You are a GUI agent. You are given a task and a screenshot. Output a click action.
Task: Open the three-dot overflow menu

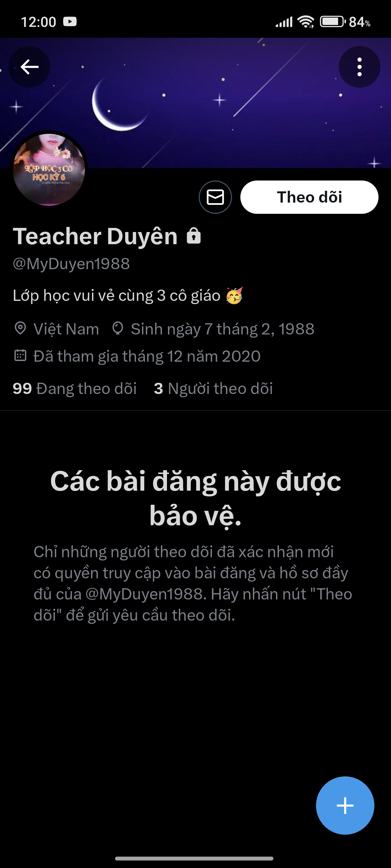[x=359, y=67]
